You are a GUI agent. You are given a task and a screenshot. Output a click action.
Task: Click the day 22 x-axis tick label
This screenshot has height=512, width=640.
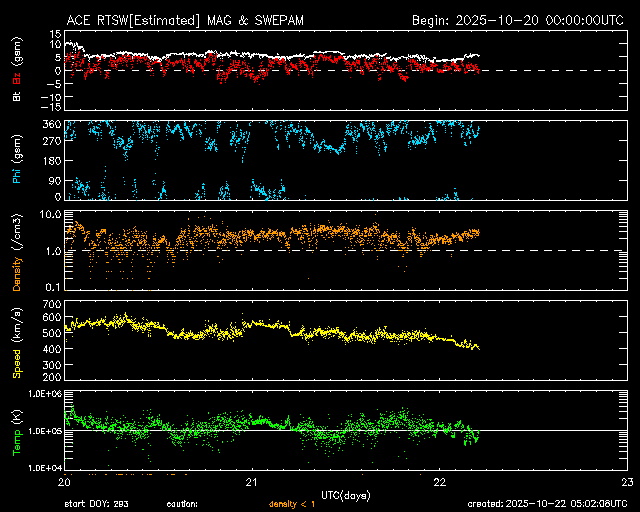439,481
